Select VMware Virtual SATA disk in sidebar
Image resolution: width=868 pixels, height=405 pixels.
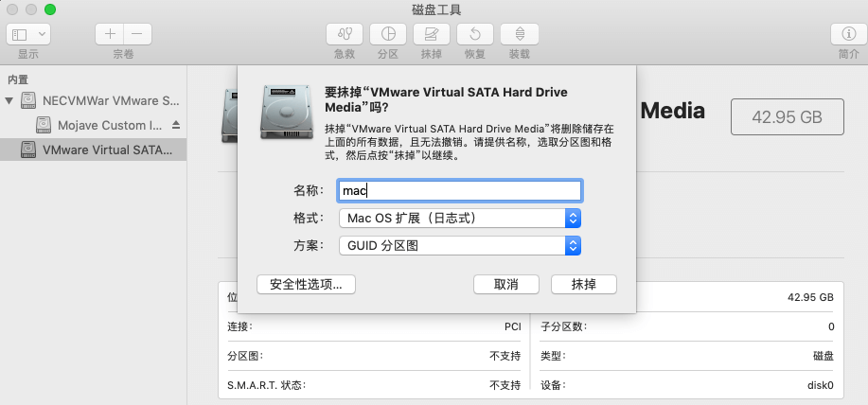click(x=93, y=150)
